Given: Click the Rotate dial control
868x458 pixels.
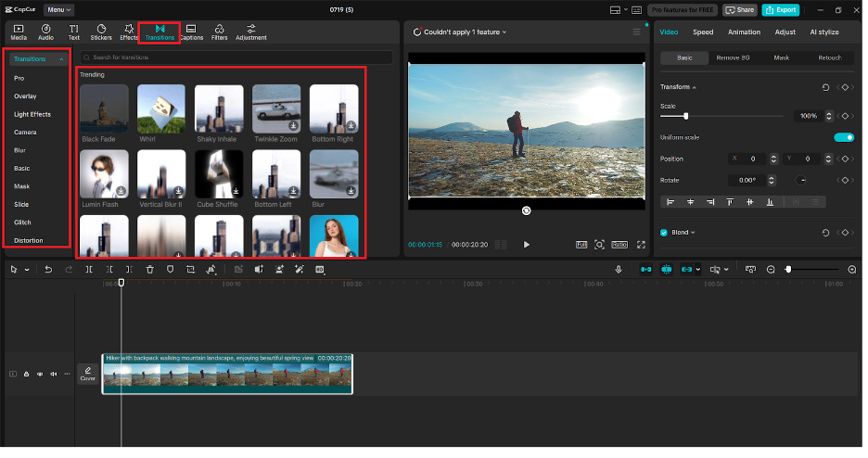Looking at the screenshot, I should pyautogui.click(x=800, y=180).
